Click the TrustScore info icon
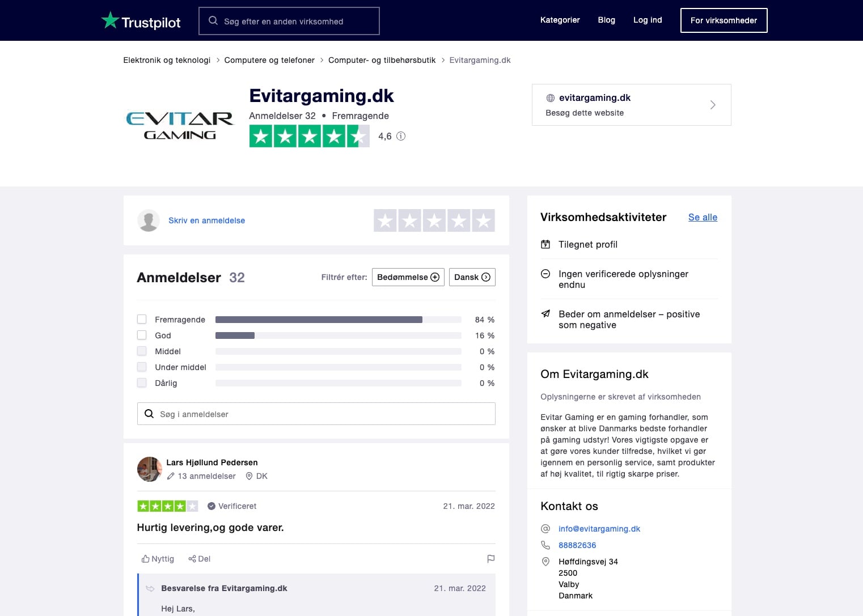This screenshot has height=616, width=863. [401, 136]
